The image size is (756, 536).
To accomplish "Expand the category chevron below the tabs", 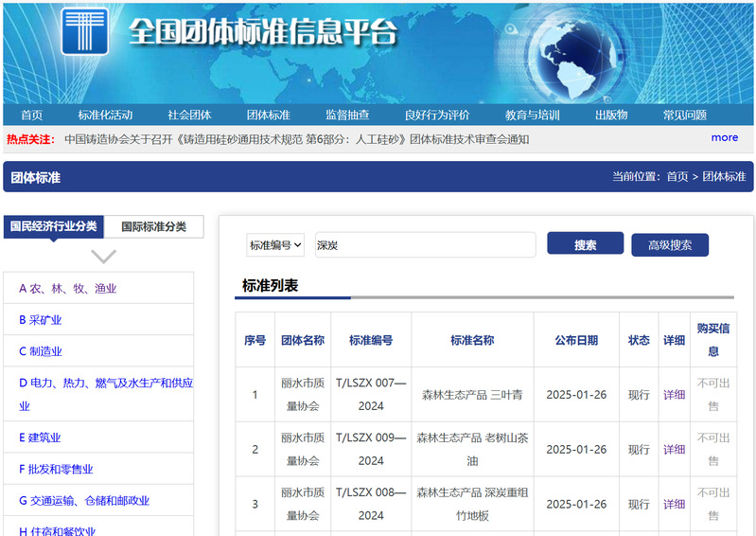I will pos(104,257).
